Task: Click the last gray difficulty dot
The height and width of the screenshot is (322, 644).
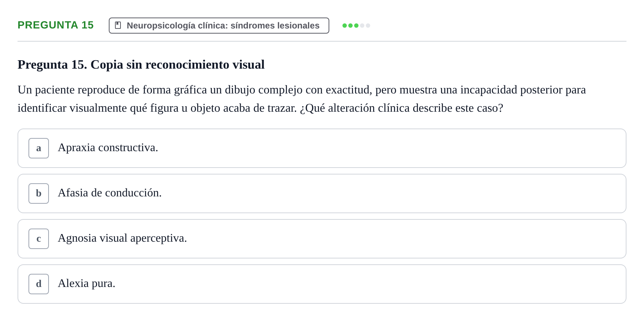Action: coord(368,26)
